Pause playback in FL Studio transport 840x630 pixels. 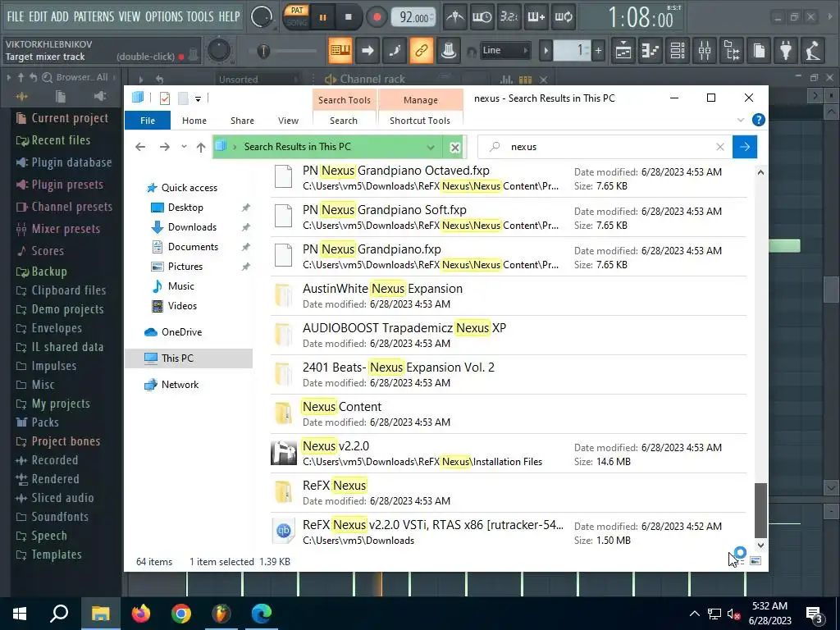(322, 17)
